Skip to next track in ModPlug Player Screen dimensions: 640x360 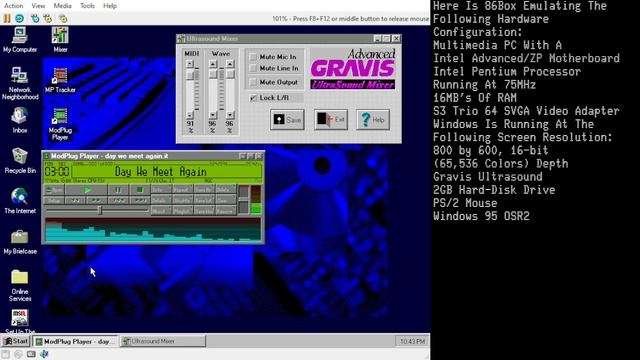click(x=140, y=200)
